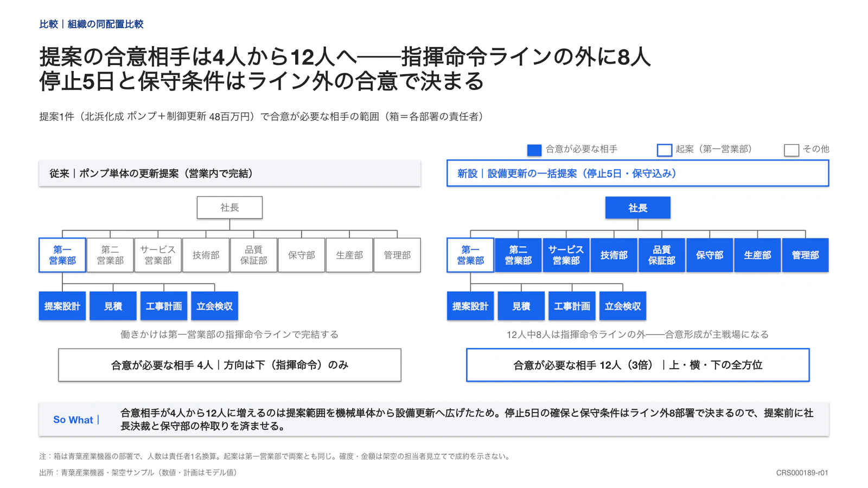Click the blue 生産部 box in 新設 chart
This screenshot has height=488, width=868.
click(x=757, y=255)
